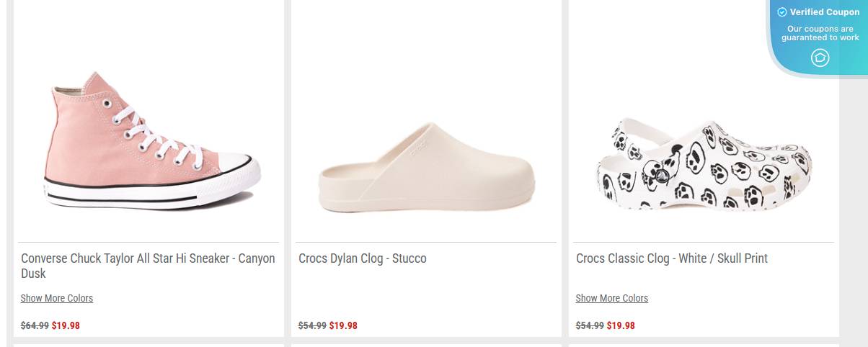Click the $19.98 sale price under Skull Print clog
This screenshot has width=868, height=347.
click(621, 325)
